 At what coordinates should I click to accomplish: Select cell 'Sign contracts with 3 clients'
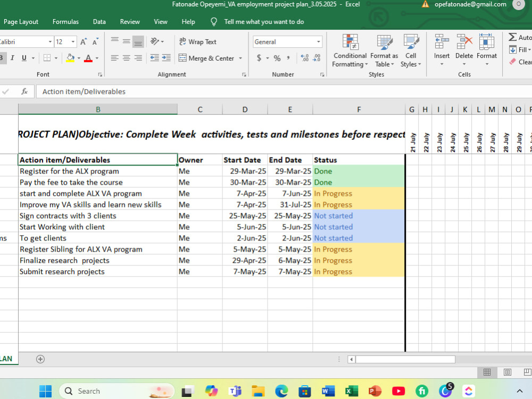(98, 216)
